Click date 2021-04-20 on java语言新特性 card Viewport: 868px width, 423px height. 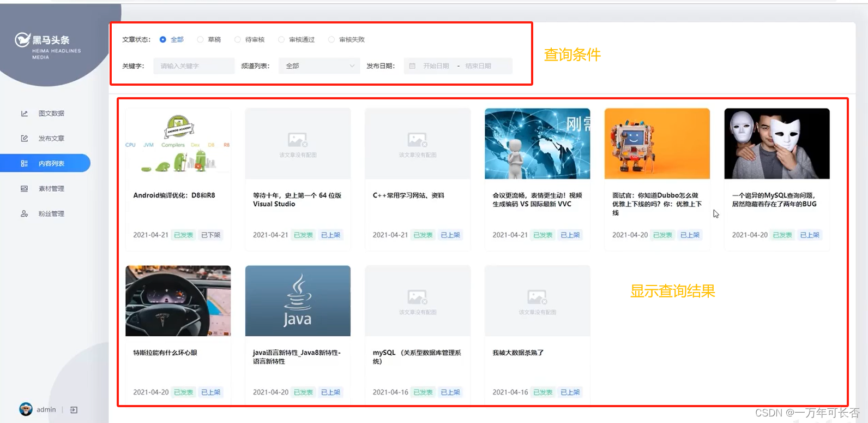coord(270,392)
